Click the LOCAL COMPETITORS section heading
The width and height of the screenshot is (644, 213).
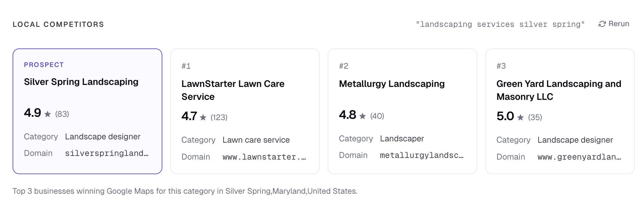pos(58,24)
